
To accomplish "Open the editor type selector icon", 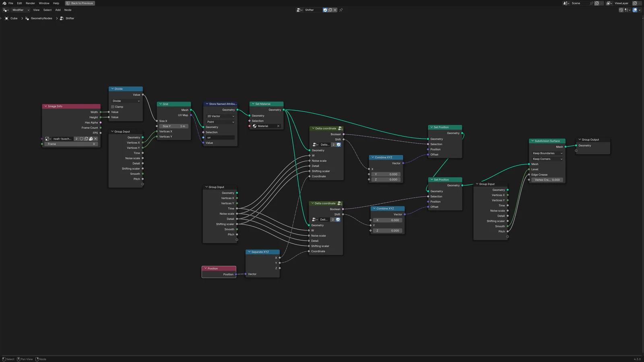I will 5,10.
